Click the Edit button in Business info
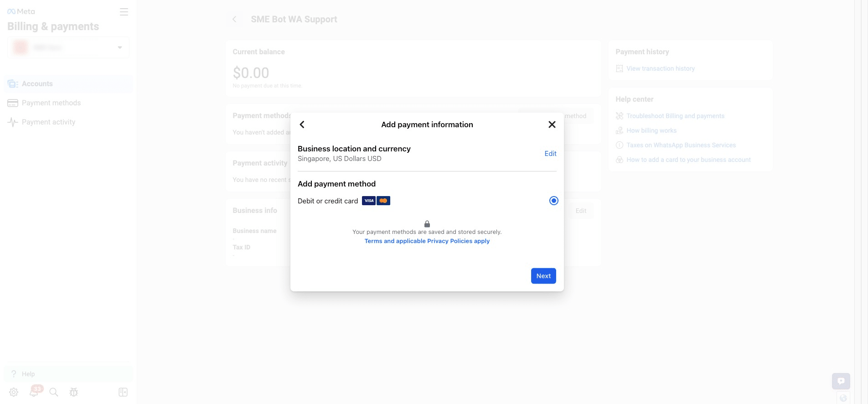 [581, 211]
